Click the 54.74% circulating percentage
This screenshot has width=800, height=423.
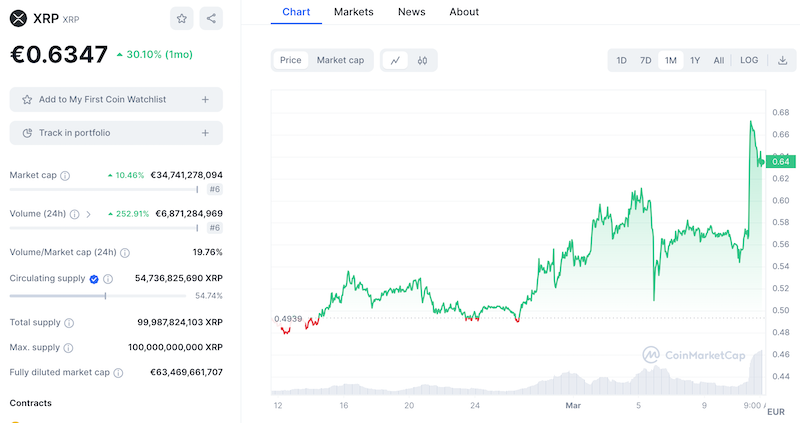point(209,296)
